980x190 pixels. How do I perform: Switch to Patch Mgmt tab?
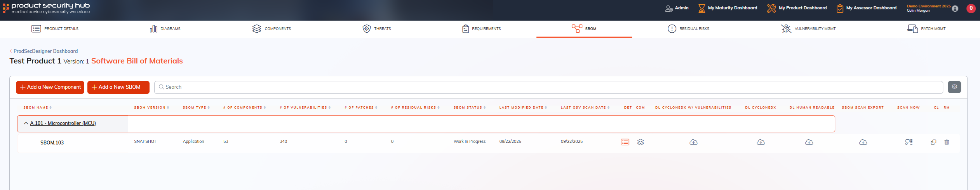tap(926, 29)
